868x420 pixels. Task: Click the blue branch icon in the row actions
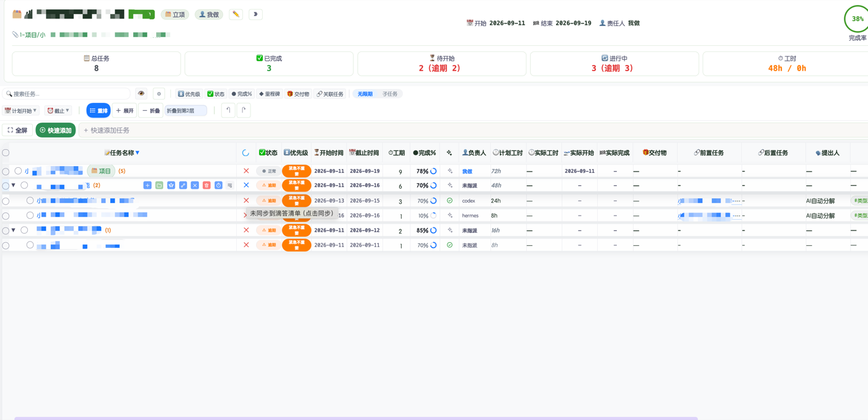click(171, 185)
